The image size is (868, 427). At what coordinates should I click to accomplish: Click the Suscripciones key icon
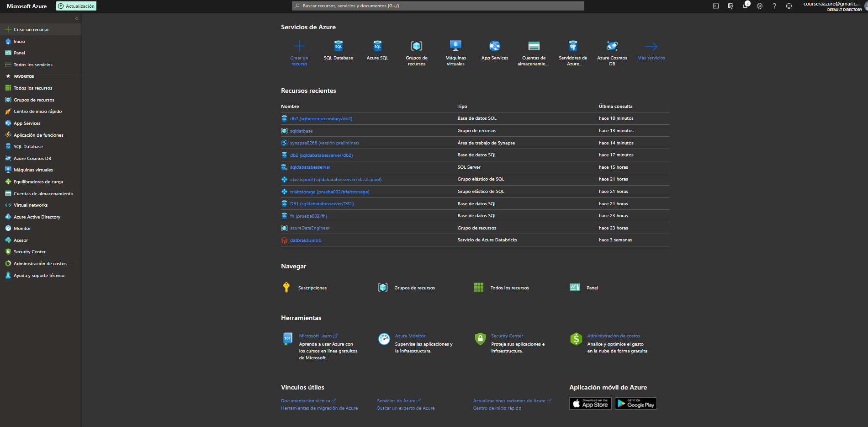(x=286, y=288)
